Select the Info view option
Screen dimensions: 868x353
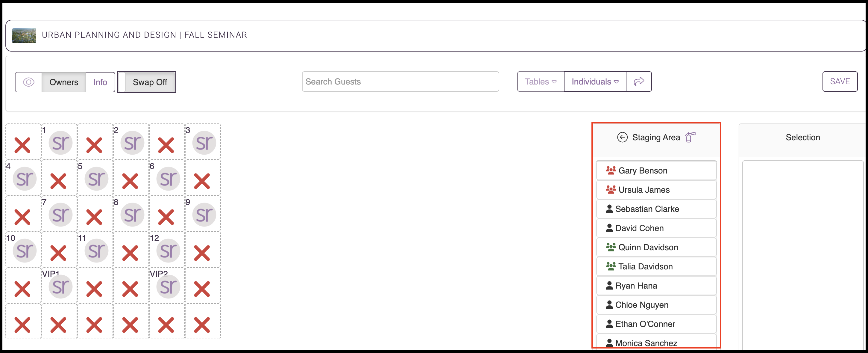click(100, 82)
